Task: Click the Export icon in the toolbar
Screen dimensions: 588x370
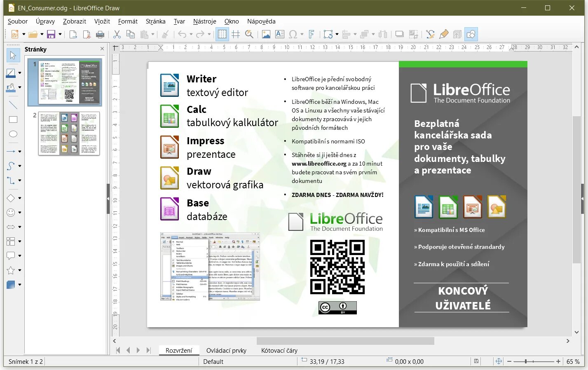Action: 73,35
